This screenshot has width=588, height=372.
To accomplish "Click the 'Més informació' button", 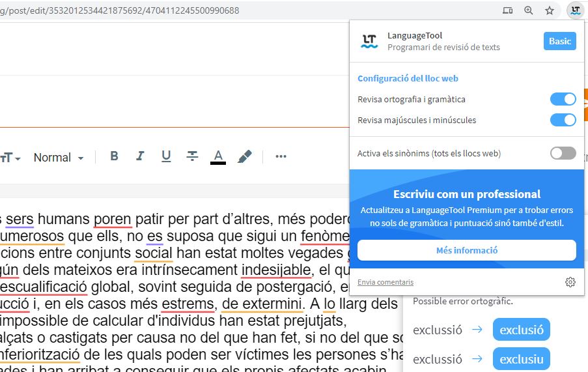I will tap(466, 250).
